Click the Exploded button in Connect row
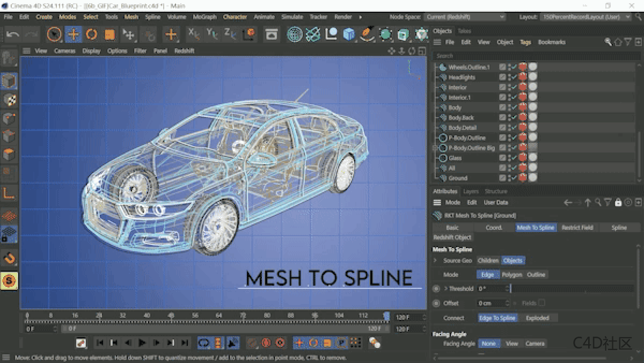Screen dimensions: 644x363 pos(538,317)
